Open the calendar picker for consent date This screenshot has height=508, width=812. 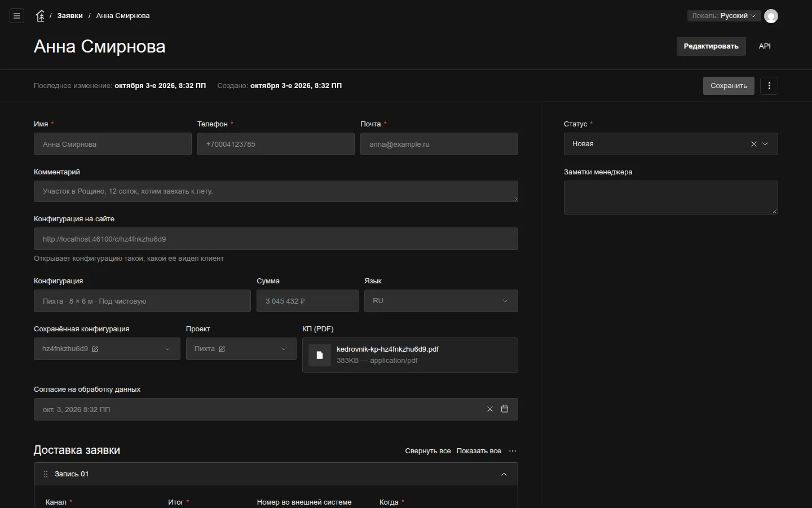click(505, 409)
